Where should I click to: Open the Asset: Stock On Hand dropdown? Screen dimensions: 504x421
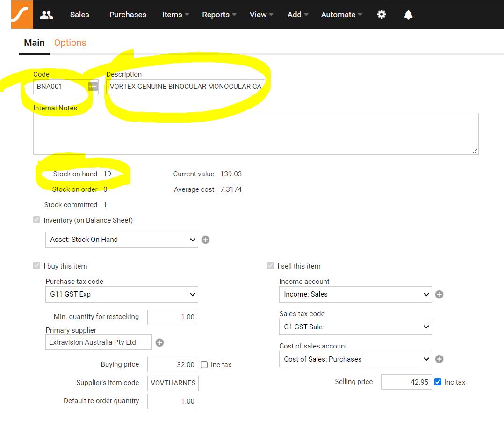(122, 240)
